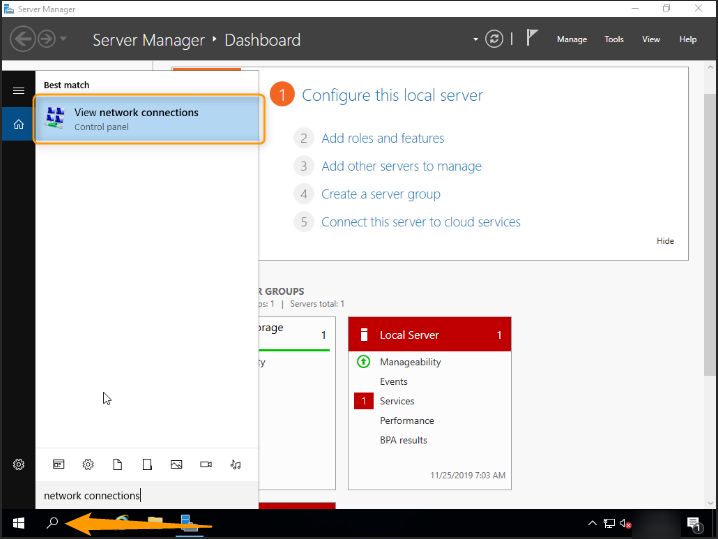Open the dropdown arrow beside refresh icon
This screenshot has width=718, height=539.
point(476,40)
